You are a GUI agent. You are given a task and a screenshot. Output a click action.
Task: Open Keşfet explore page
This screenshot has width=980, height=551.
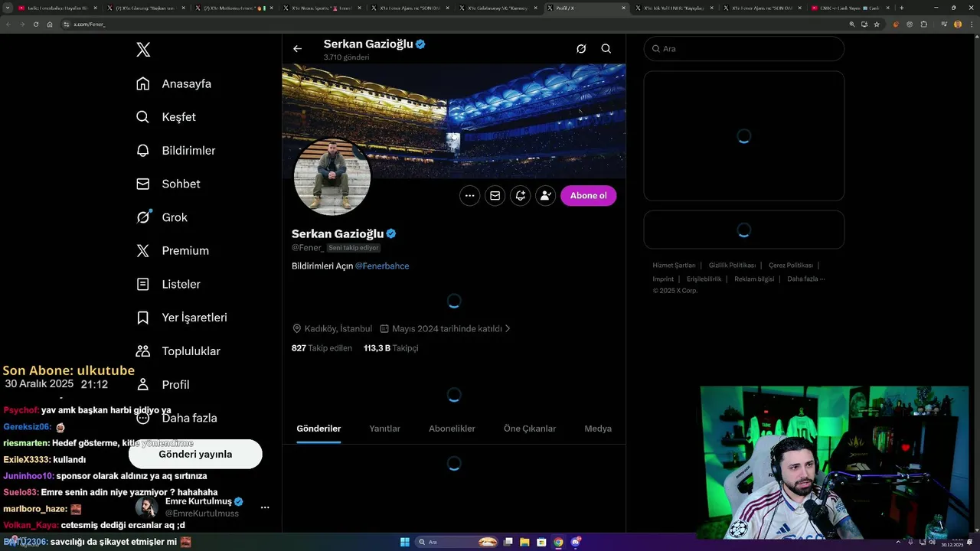[166, 117]
